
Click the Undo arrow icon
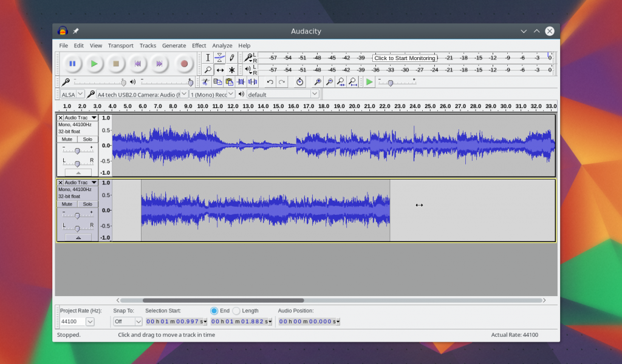coord(270,82)
